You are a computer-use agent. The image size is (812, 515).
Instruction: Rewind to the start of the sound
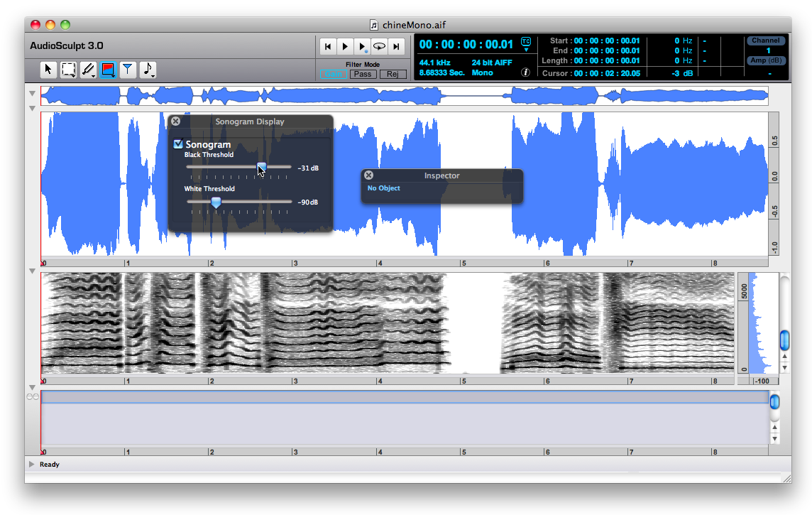328,46
